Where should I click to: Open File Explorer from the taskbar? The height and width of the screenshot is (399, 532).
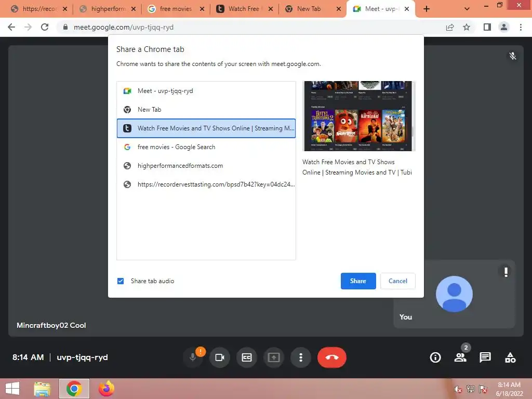point(43,389)
